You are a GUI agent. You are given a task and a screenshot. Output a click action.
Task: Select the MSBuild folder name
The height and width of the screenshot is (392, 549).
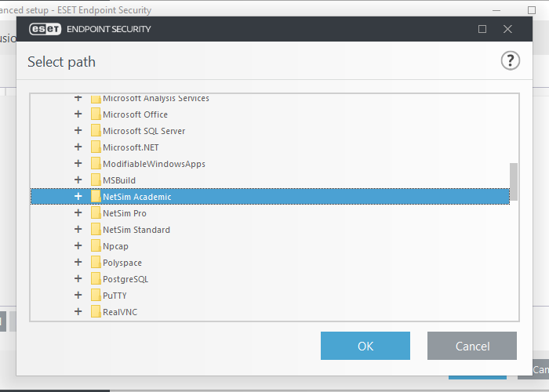coord(119,180)
